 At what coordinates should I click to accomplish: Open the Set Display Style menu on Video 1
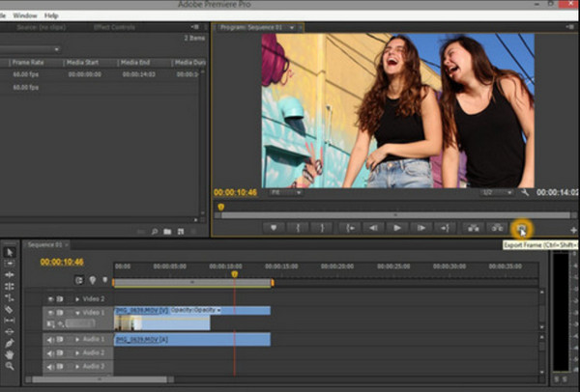pyautogui.click(x=50, y=324)
